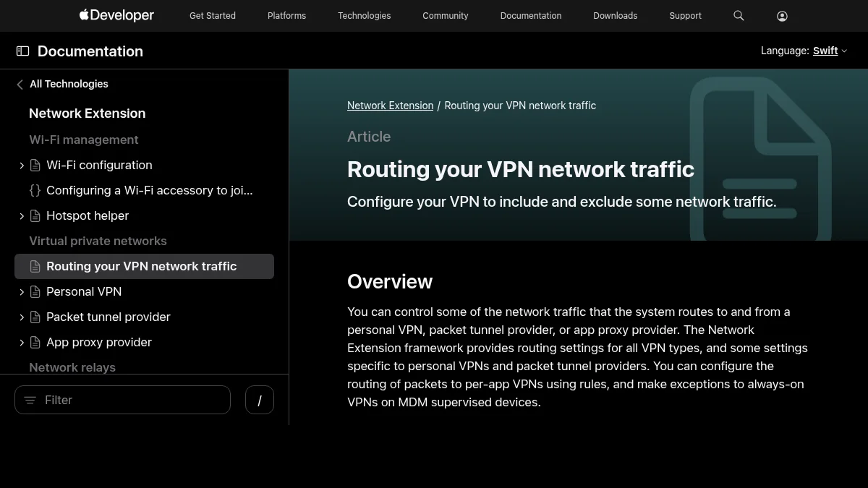
Task: Click the search magnifier icon
Action: coord(739,15)
